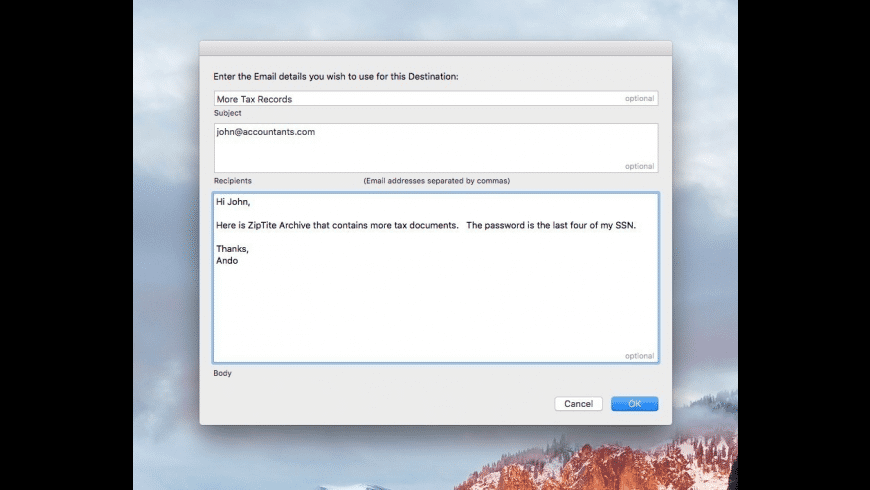The height and width of the screenshot is (490, 870).
Task: Click inside the email Body text area
Action: 436,277
